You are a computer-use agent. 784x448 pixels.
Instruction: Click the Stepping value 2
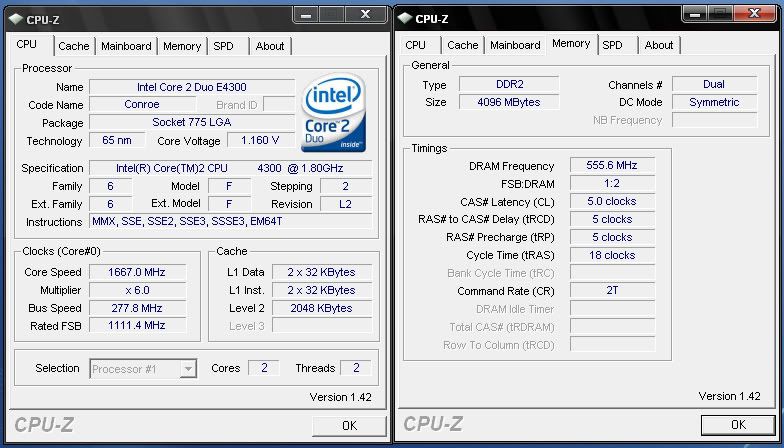(x=346, y=186)
